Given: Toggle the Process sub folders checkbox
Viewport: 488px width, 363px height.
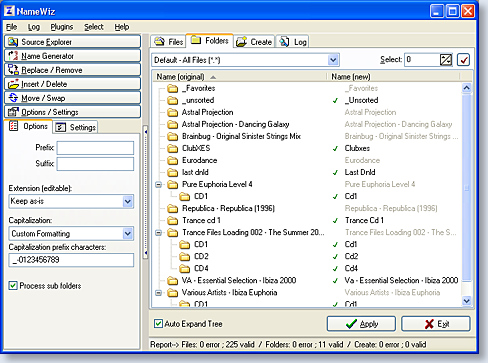Looking at the screenshot, I should click(13, 286).
